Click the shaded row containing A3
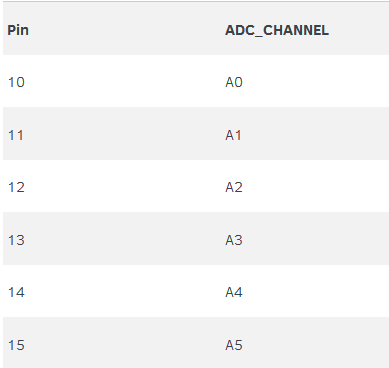 click(x=196, y=238)
